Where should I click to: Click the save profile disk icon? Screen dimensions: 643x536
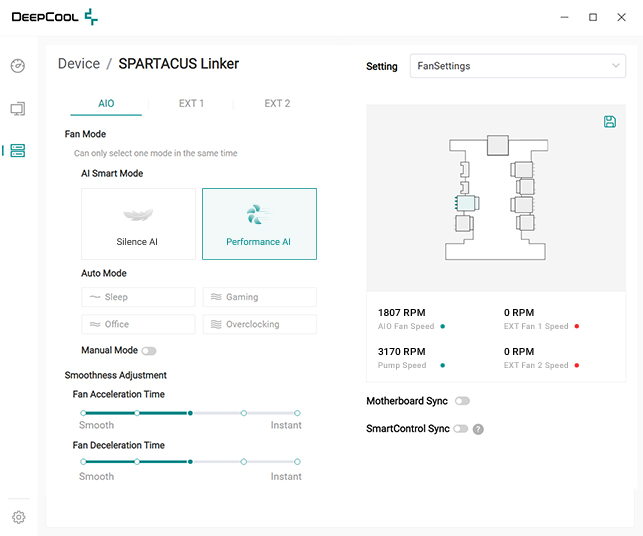tap(610, 122)
